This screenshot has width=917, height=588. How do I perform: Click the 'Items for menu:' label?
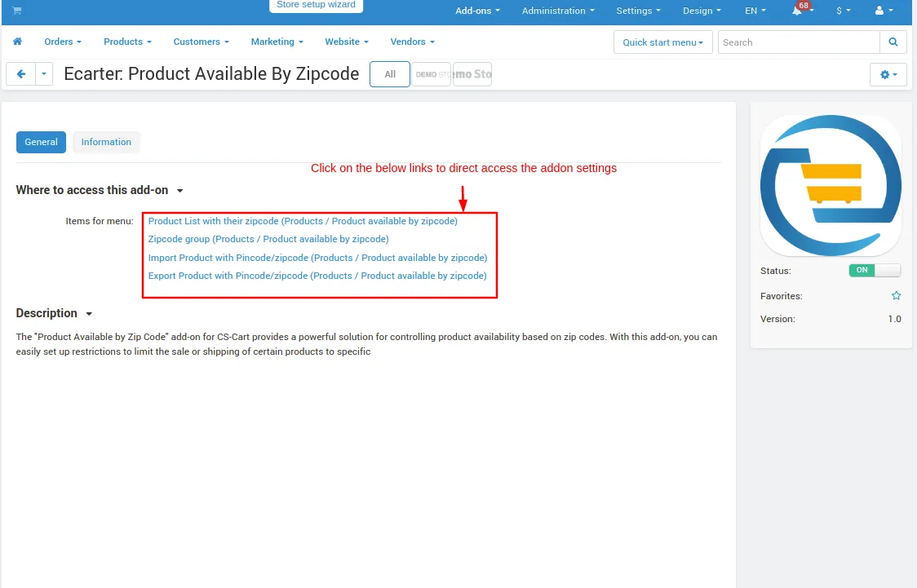(100, 221)
